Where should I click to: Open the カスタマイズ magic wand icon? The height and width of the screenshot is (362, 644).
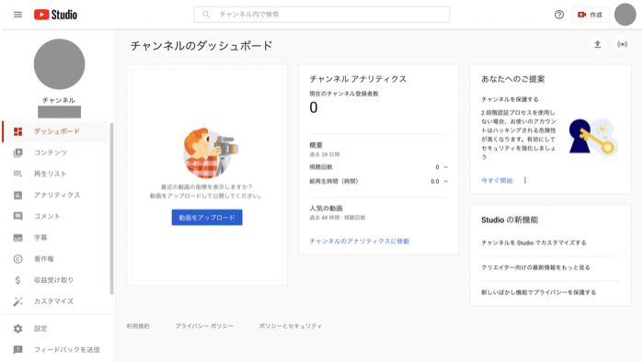point(17,301)
